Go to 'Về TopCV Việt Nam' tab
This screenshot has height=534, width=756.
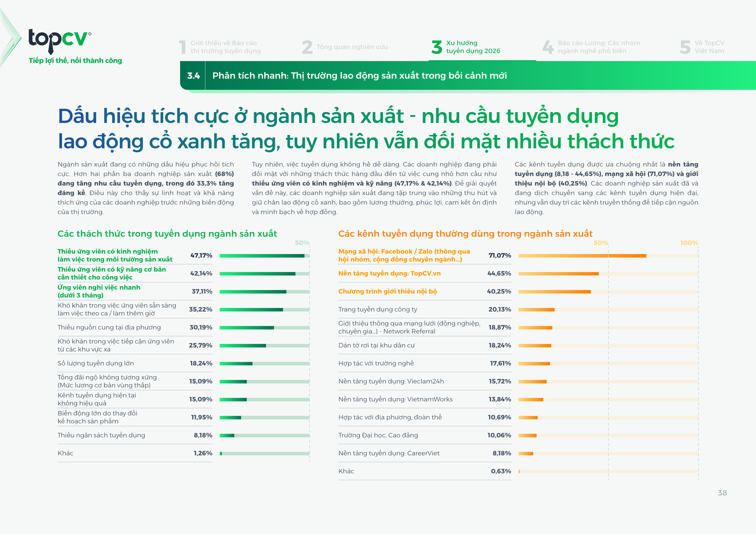[709, 47]
